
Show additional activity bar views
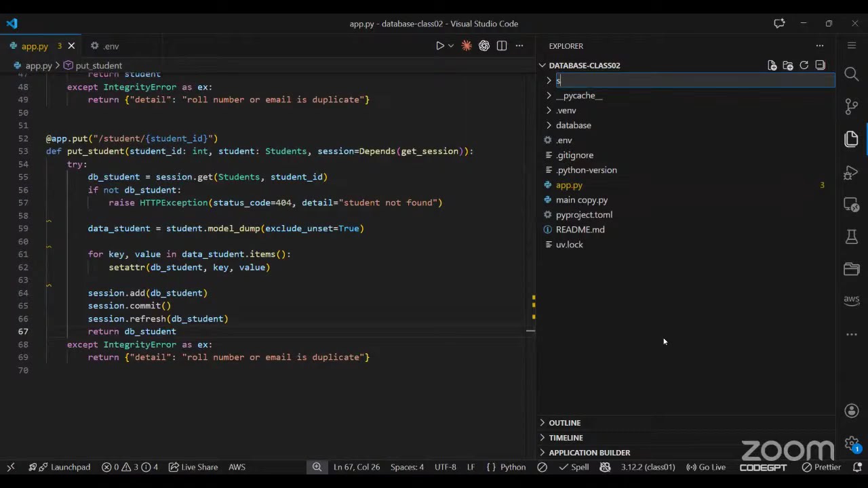pos(852,334)
